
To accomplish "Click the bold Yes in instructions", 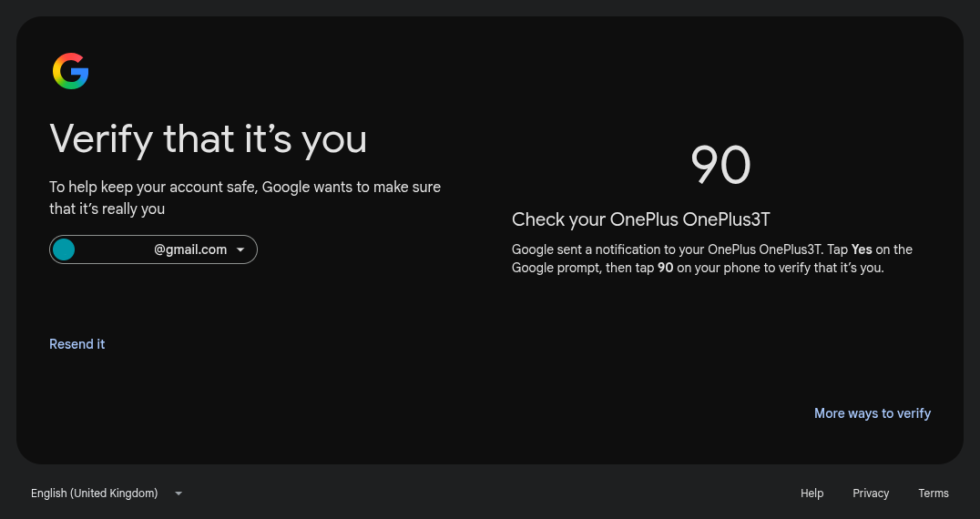I will click(x=862, y=249).
